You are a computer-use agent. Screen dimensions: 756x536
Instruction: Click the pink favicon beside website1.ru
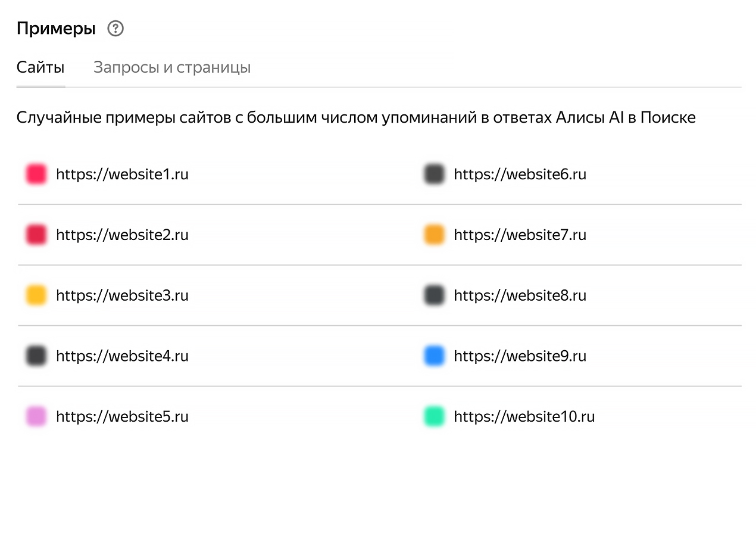(36, 174)
